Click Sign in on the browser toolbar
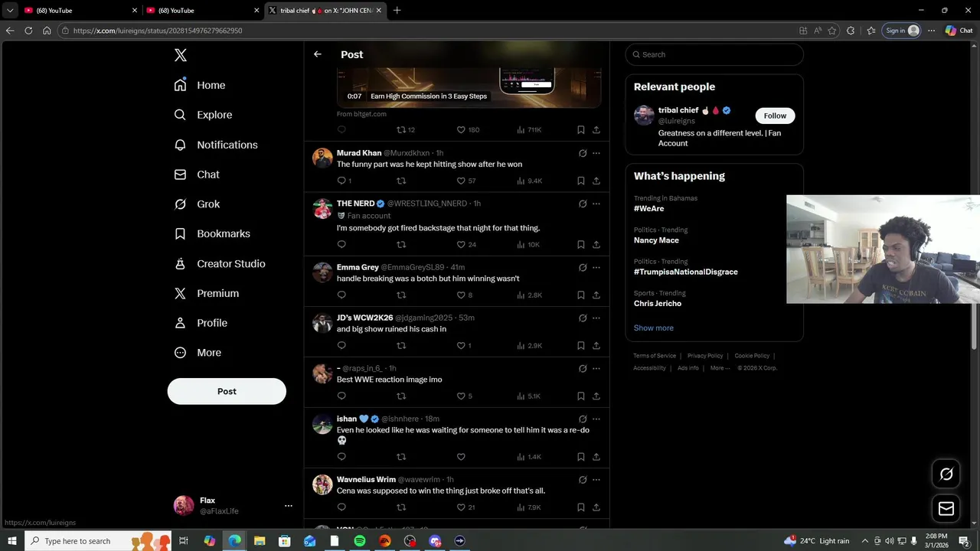Image resolution: width=980 pixels, height=551 pixels. pyautogui.click(x=901, y=31)
